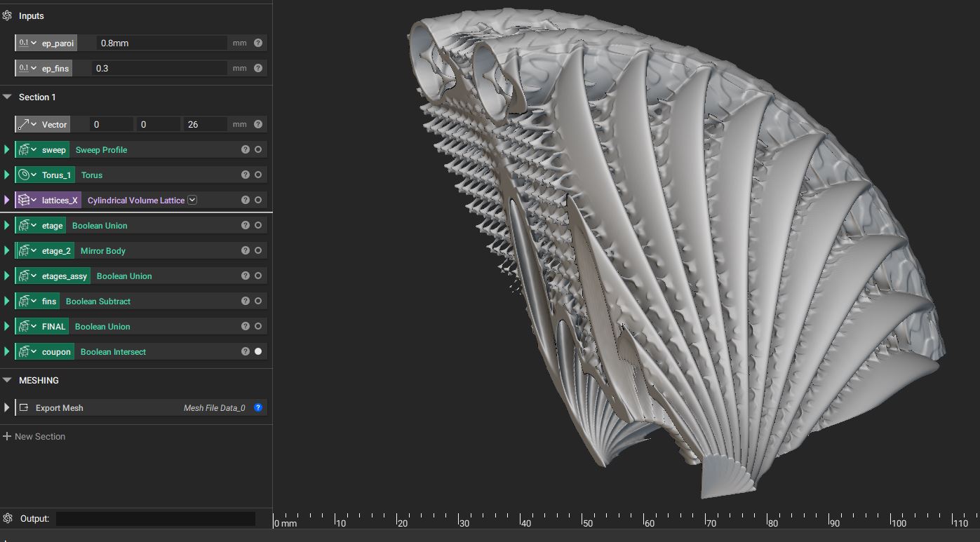Screen dimensions: 980x542
Task: Select the Boolean Intersect block label
Action: tap(113, 351)
